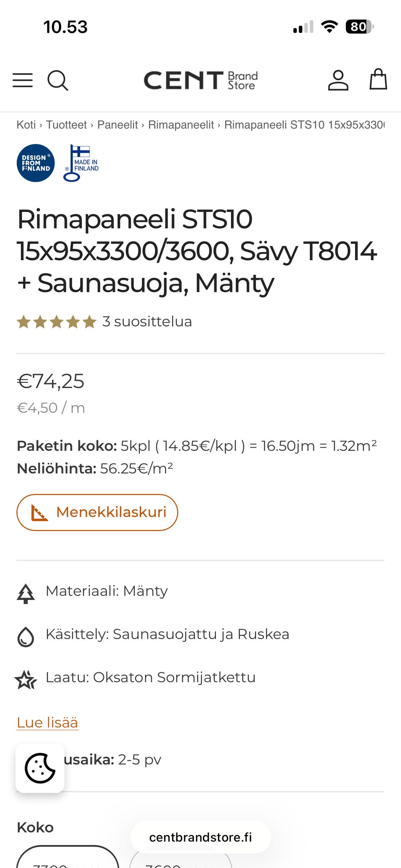Click the Koti breadcrumb link
Screen dimensions: 401x868
[25, 124]
